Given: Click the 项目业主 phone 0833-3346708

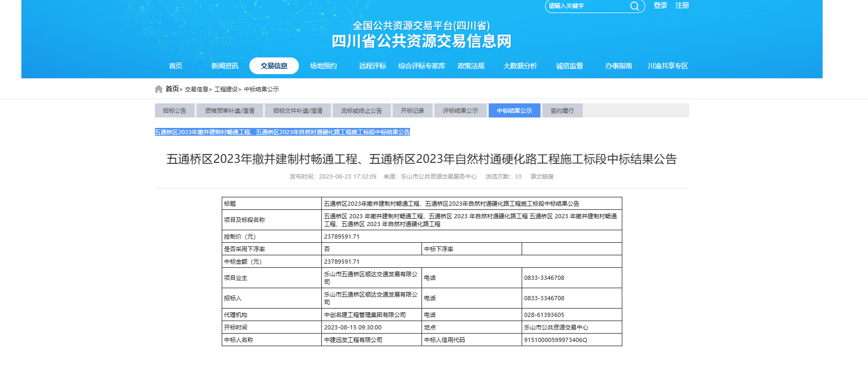Looking at the screenshot, I should tap(544, 278).
